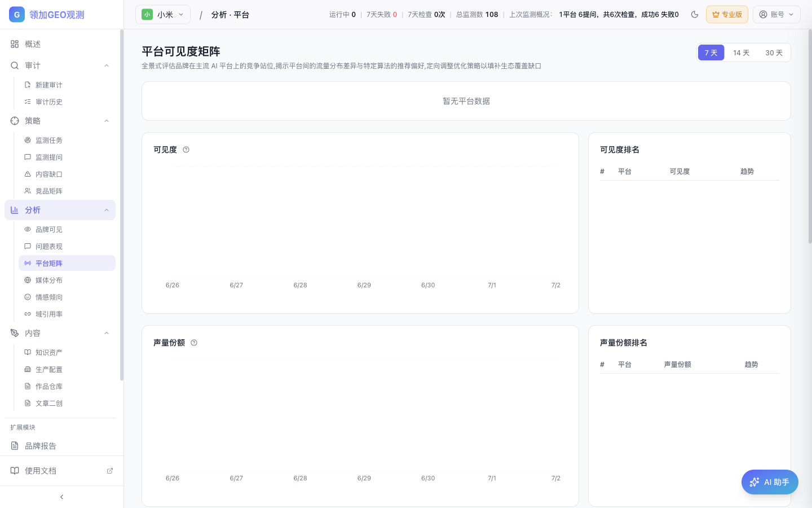The image size is (812, 508).
Task: Click the help icon beside 可见度
Action: click(186, 150)
